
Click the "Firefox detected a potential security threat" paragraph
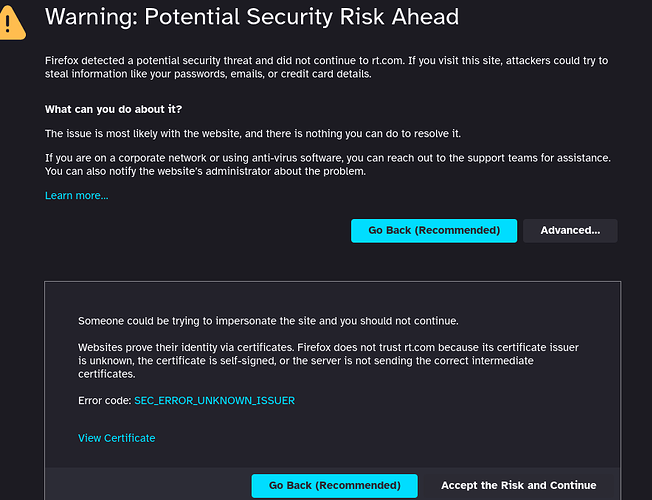point(326,61)
